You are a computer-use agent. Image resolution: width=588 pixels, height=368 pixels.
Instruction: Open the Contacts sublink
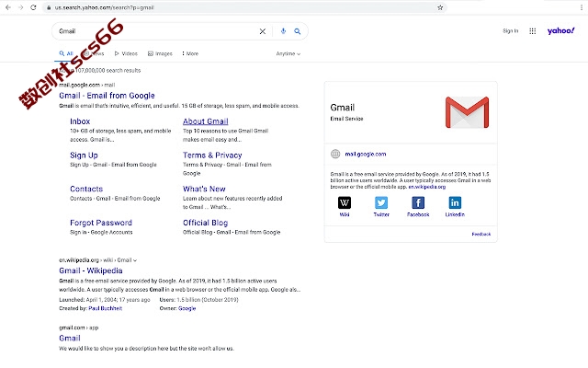click(86, 189)
